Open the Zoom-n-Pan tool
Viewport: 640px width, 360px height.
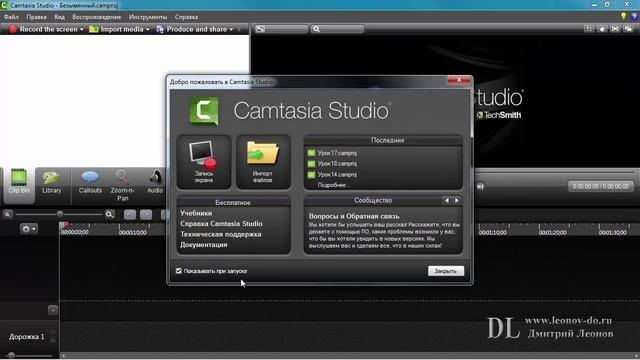coord(122,186)
